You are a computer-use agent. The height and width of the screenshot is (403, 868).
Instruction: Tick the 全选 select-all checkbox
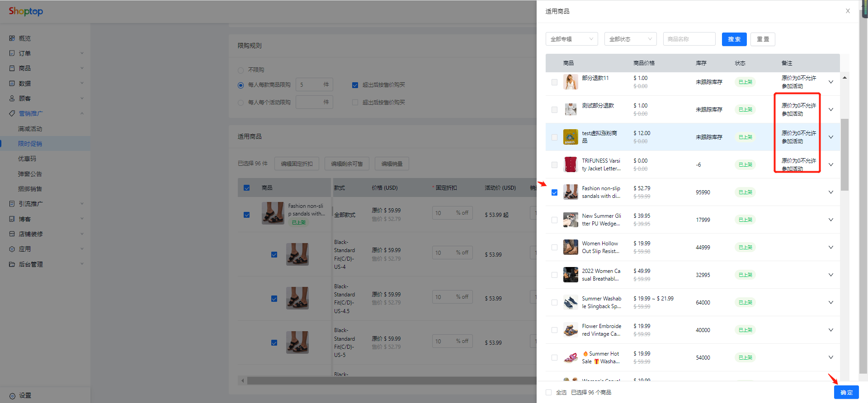pyautogui.click(x=548, y=393)
